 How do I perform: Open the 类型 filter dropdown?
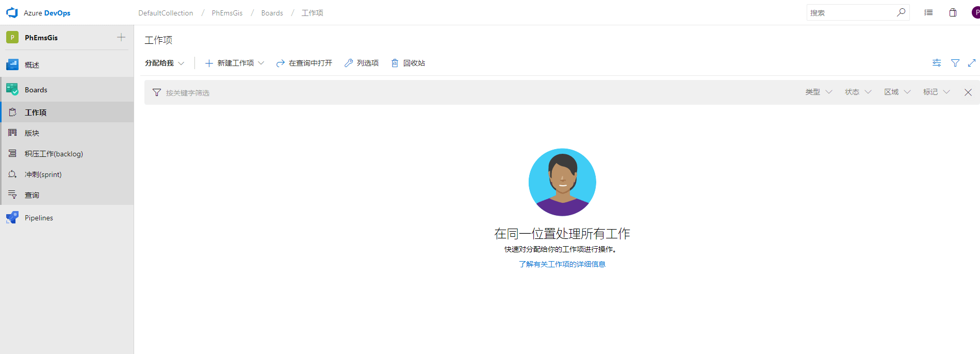(x=819, y=92)
